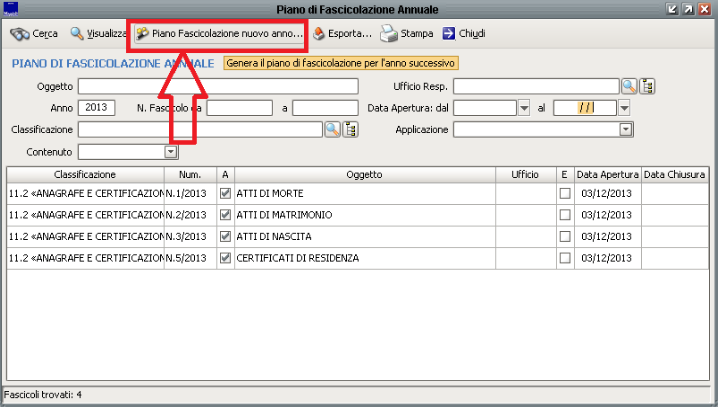Toggle the A checkbox for ATTI DI NASCITA

coord(225,236)
